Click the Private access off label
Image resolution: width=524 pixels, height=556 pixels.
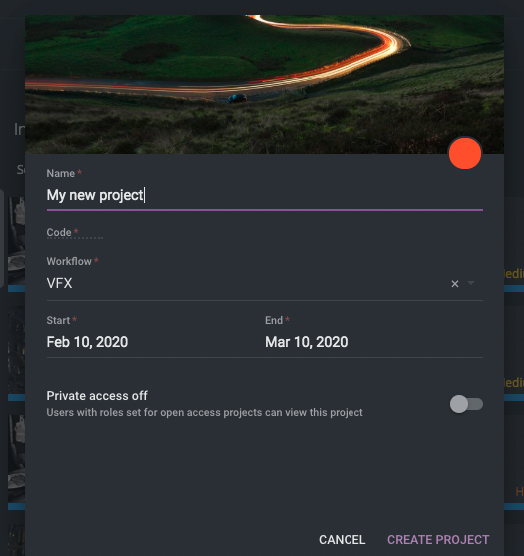pos(97,396)
